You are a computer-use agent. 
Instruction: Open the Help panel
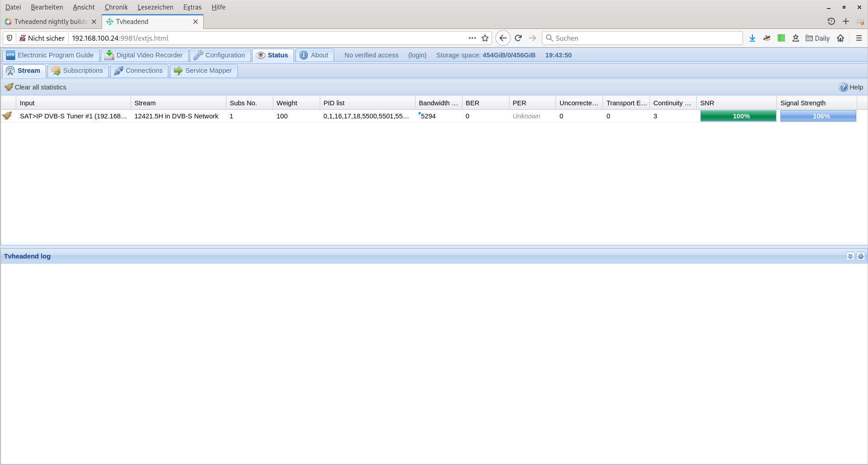(x=851, y=87)
